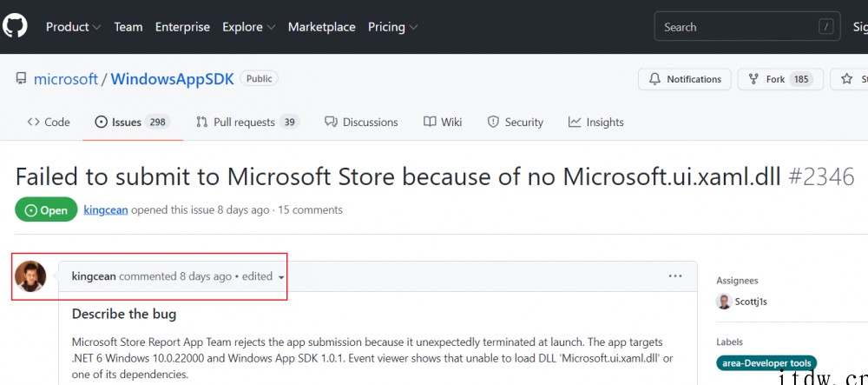Click the Discussions tab chat icon
The image size is (868, 385).
point(331,122)
